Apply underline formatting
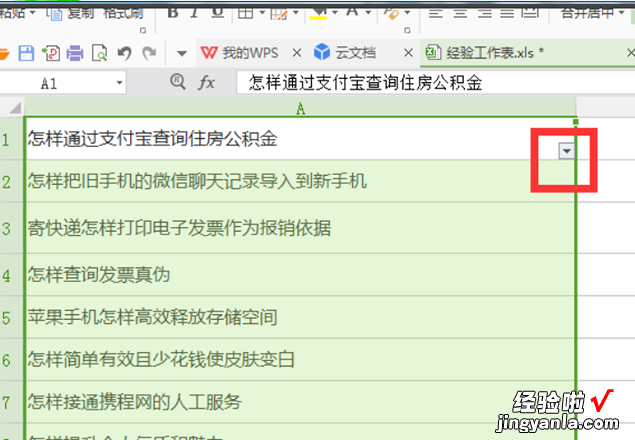Image resolution: width=635 pixels, height=440 pixels. coord(218,13)
